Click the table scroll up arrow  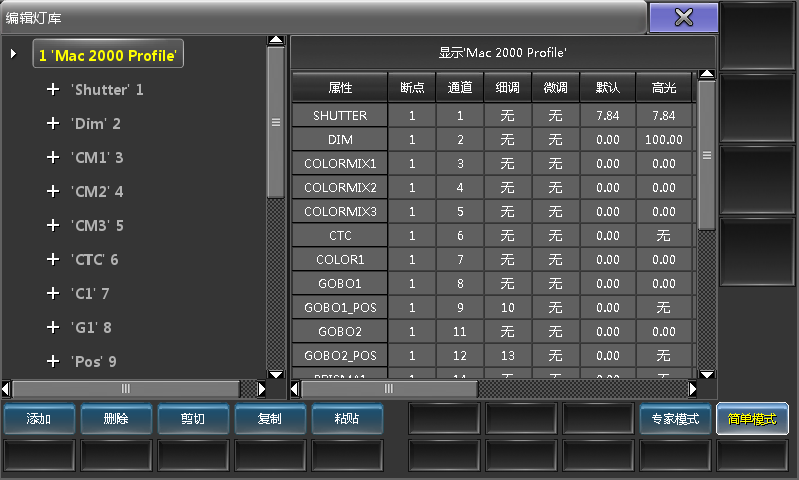pyautogui.click(x=707, y=74)
